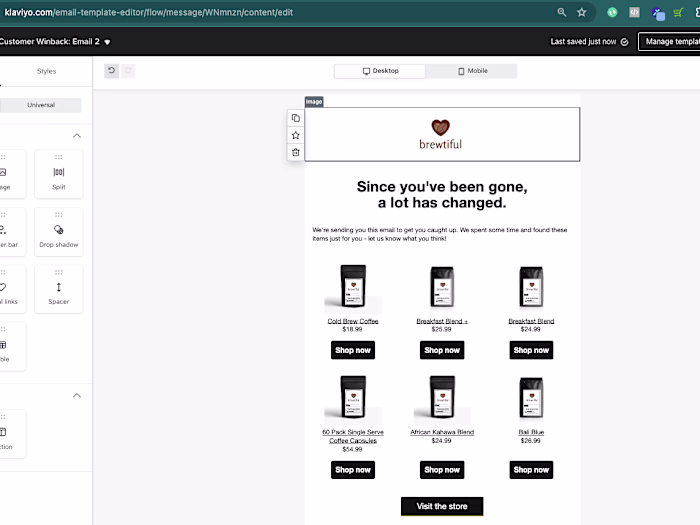Click the Image block label tag
The height and width of the screenshot is (525, 700).
pyautogui.click(x=314, y=102)
